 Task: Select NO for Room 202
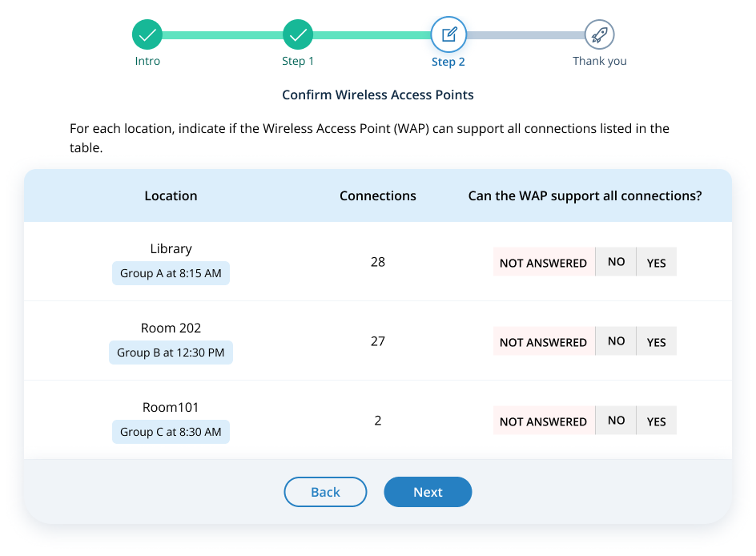[x=616, y=341]
